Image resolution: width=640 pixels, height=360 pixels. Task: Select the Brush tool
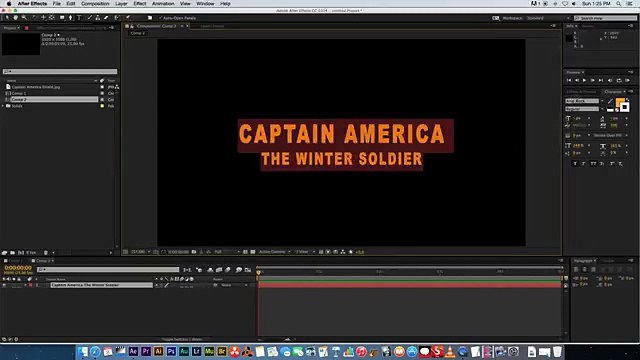(89, 18)
